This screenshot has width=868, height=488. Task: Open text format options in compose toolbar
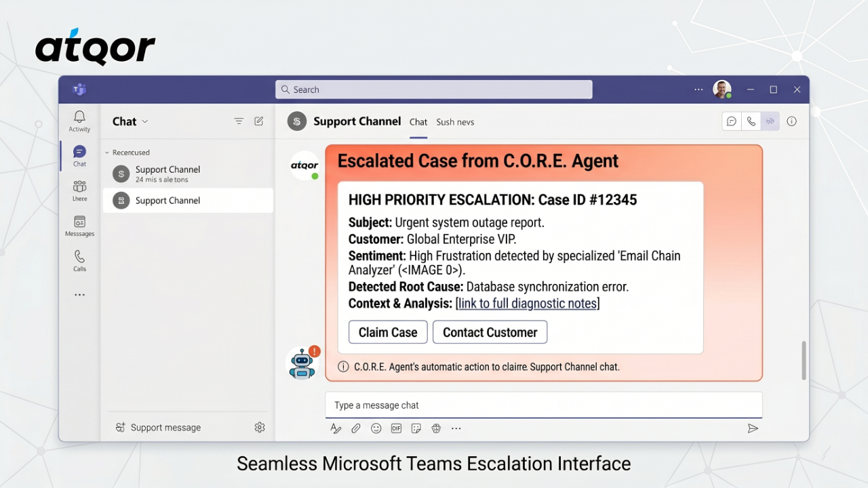[x=336, y=428]
